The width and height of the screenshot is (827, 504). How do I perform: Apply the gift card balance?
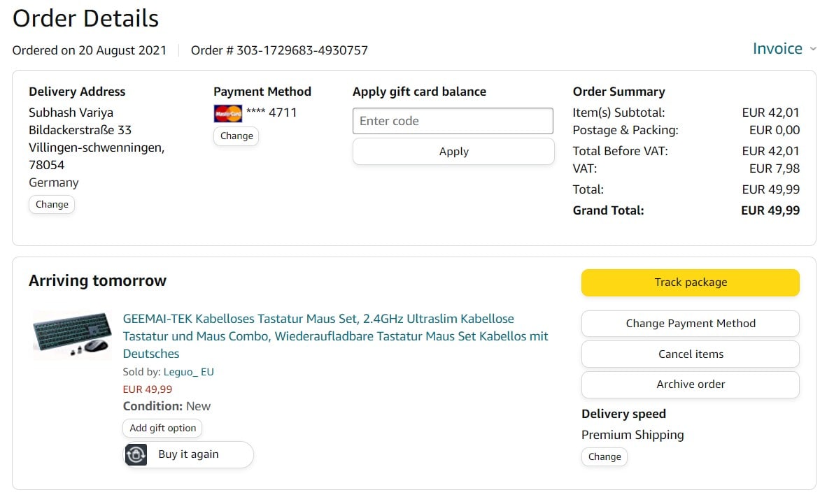coord(453,152)
